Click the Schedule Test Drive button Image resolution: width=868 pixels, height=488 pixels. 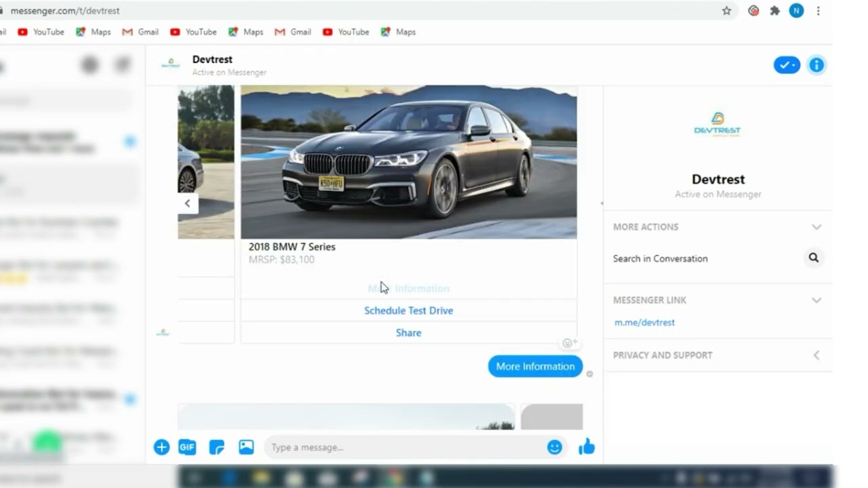[409, 310]
